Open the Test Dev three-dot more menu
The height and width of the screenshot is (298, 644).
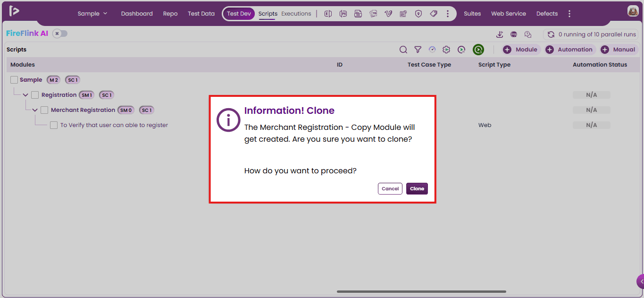pyautogui.click(x=448, y=14)
